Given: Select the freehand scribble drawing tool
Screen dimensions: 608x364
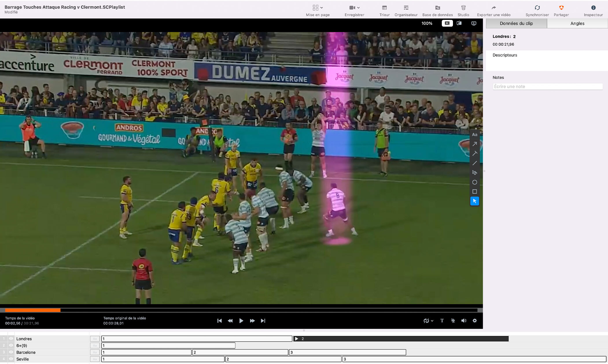Looking at the screenshot, I should [x=474, y=172].
